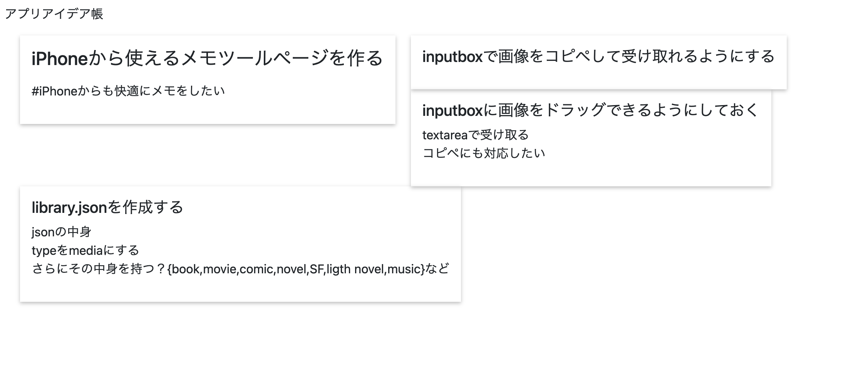This screenshot has height=368, width=868.
Task: Click the コピペにも対応したい line
Action: click(x=484, y=154)
